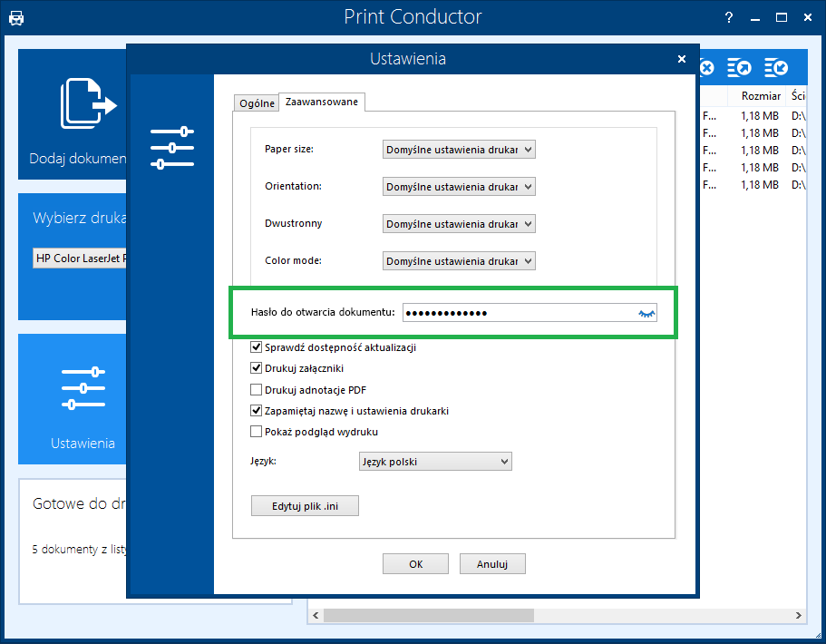Screen dimensions: 826x644
Task: Open the HP Color LaserJet printer dropdown
Action: tap(80, 259)
